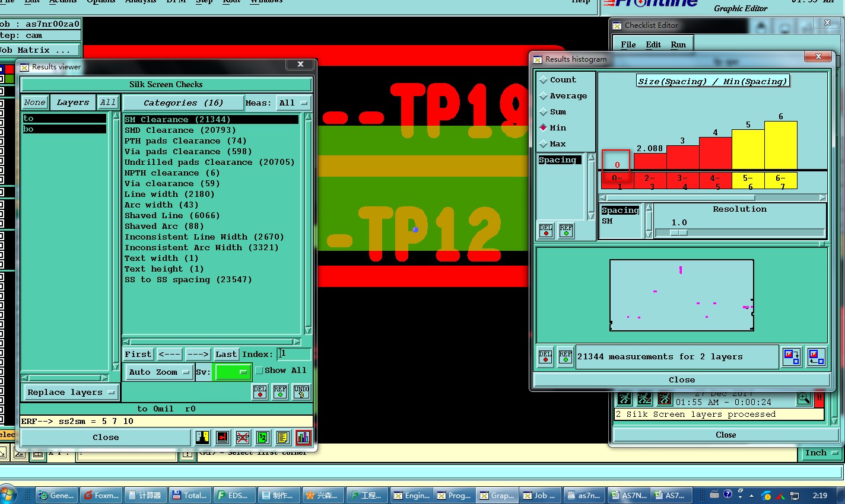
Task: Open the green Sv dropdown
Action: (x=232, y=372)
